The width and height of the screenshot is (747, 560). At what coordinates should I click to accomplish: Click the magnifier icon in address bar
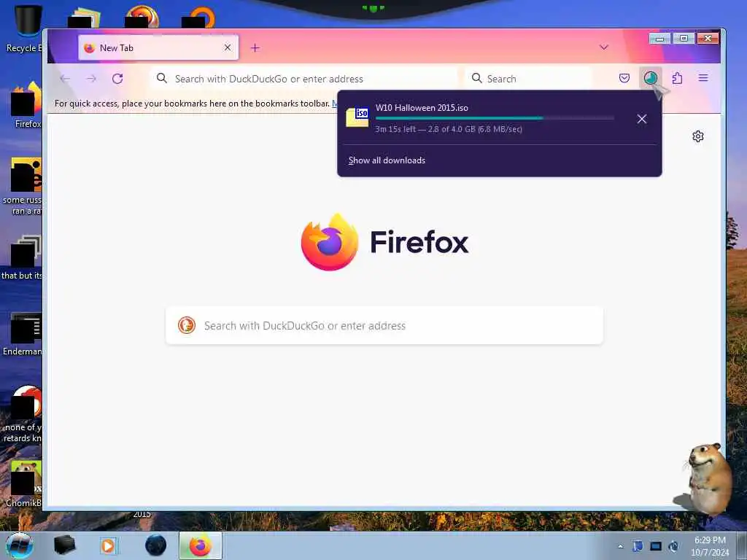tap(162, 78)
